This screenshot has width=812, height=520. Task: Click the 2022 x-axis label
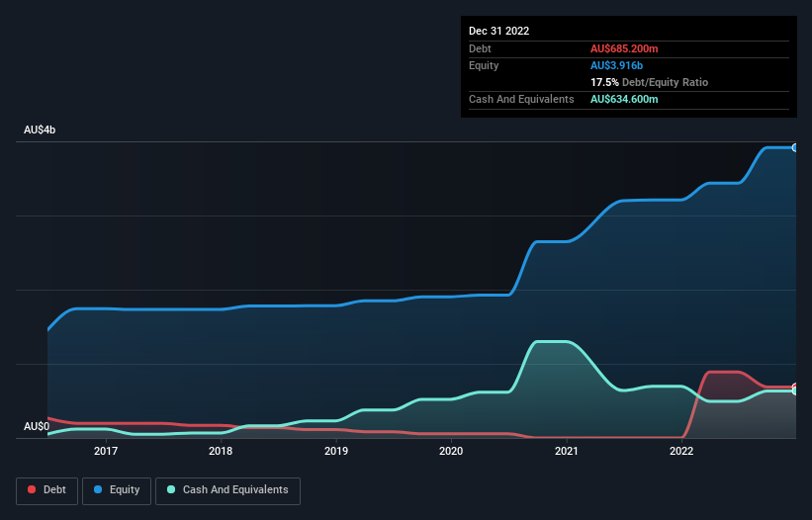(681, 451)
